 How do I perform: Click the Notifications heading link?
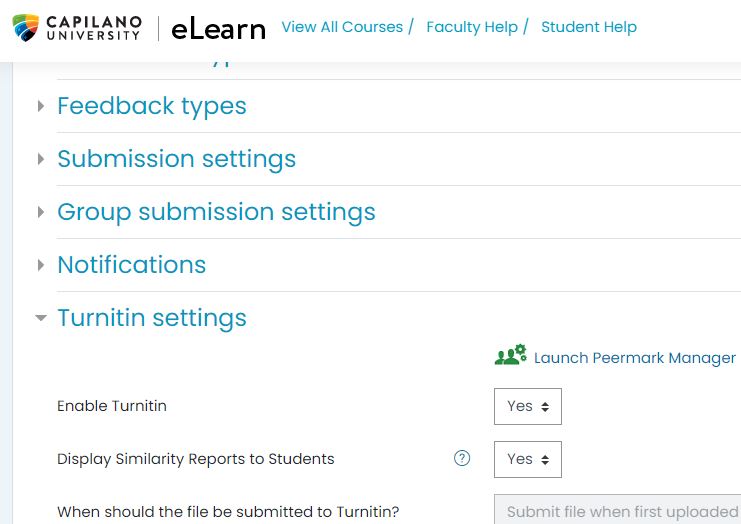click(132, 265)
